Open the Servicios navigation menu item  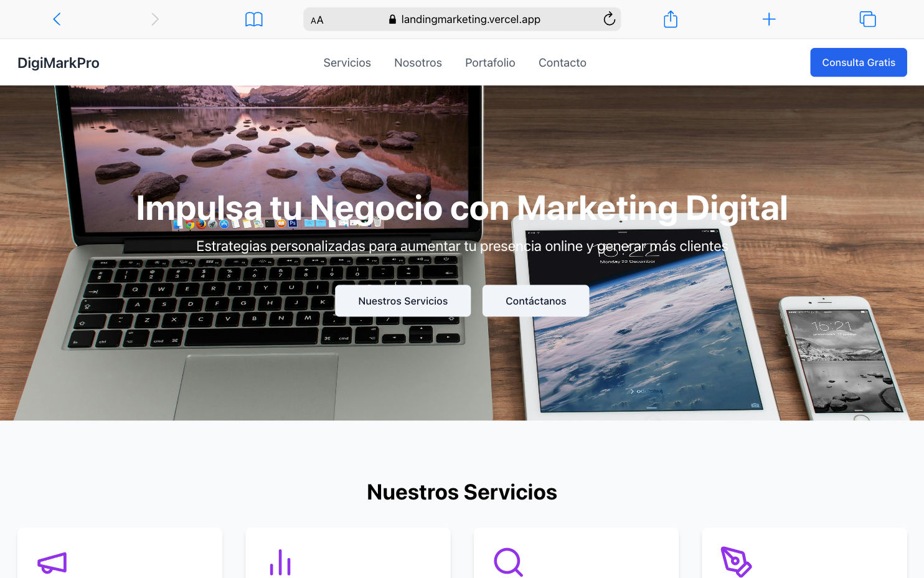[347, 62]
